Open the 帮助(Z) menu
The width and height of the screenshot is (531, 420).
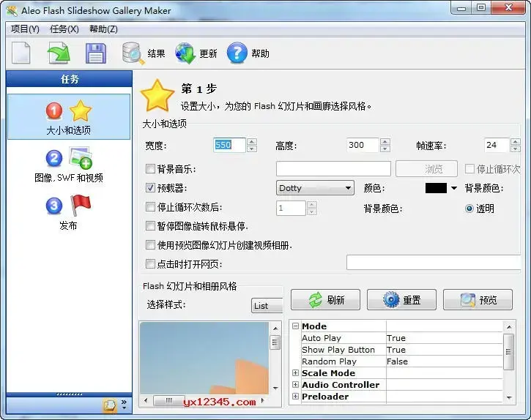pyautogui.click(x=103, y=29)
